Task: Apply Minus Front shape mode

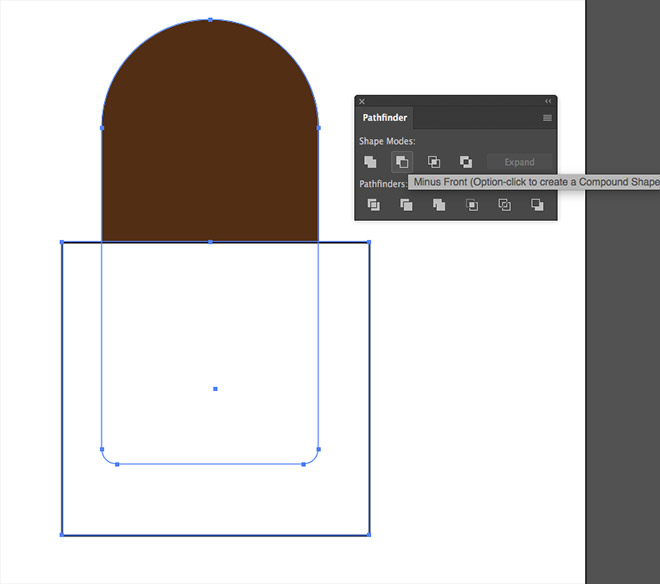Action: (402, 162)
